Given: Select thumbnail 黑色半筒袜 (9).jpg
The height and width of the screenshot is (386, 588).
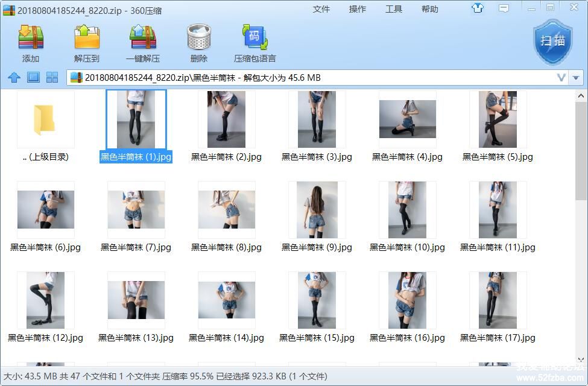Looking at the screenshot, I should [x=317, y=210].
